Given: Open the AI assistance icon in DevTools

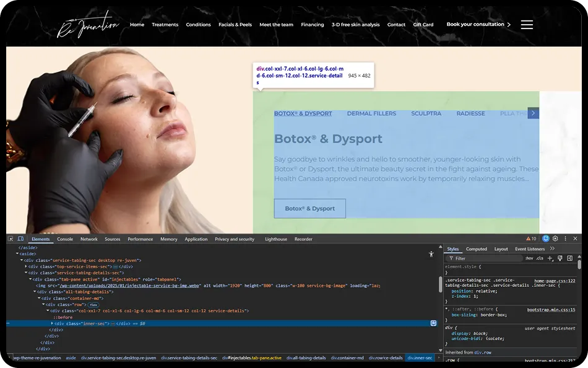Looking at the screenshot, I should click(546, 239).
